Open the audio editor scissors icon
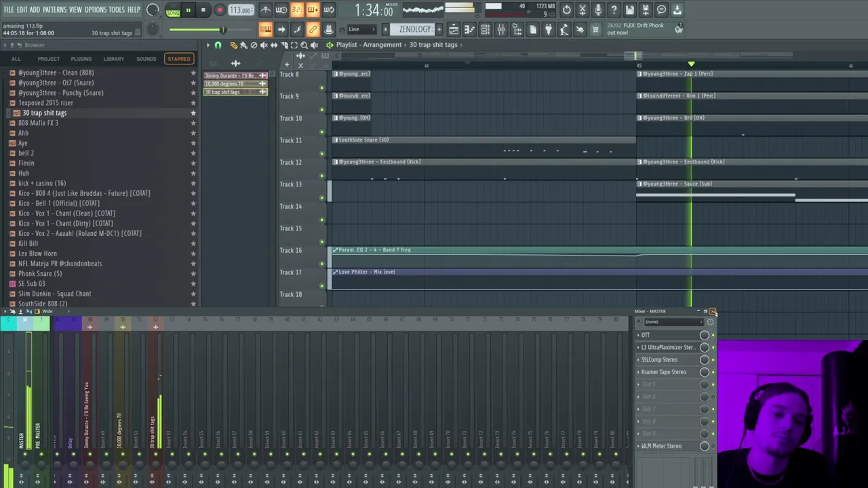Screen dimensions: 868x488 tap(583, 10)
